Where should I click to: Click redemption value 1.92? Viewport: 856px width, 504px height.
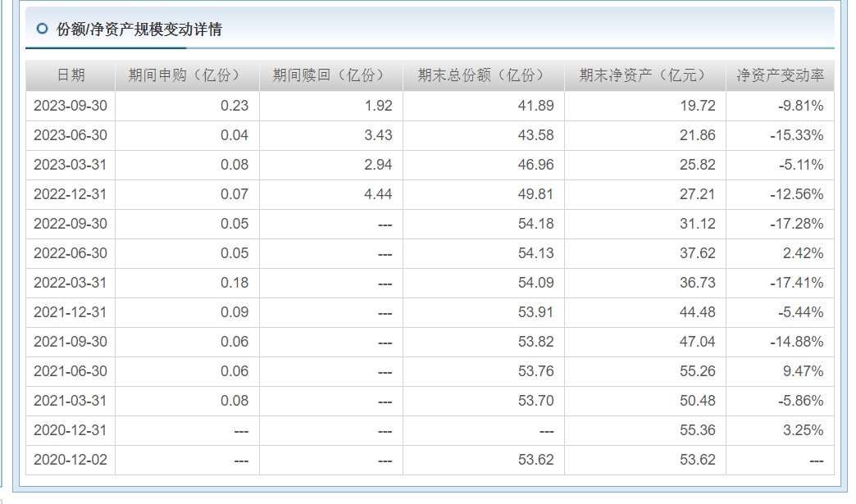[378, 106]
